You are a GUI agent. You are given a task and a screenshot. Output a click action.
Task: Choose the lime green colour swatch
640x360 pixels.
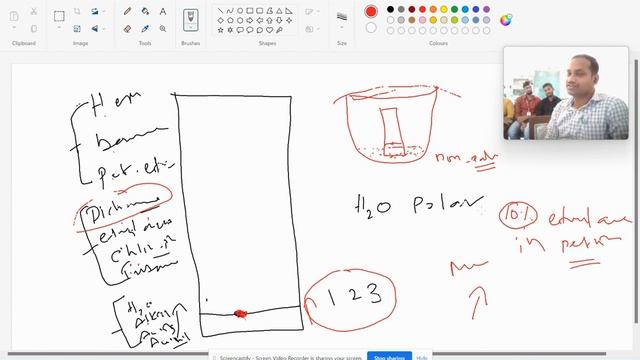pyautogui.click(x=454, y=20)
